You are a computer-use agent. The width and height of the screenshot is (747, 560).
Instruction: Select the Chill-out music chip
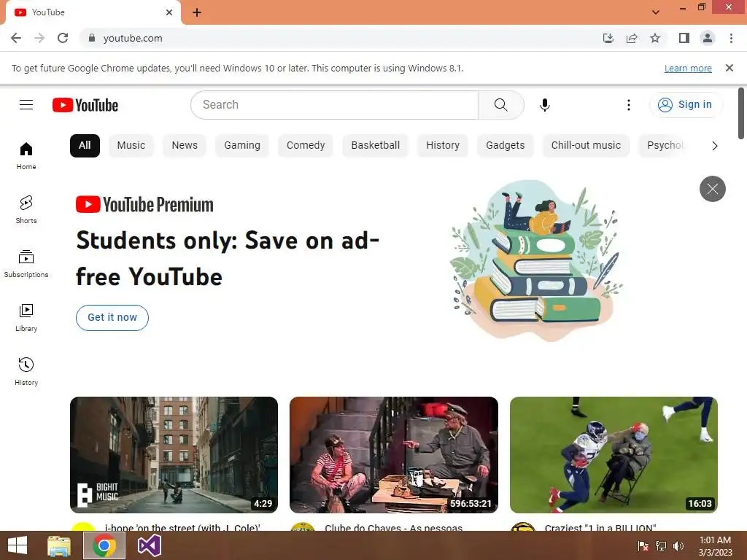tap(586, 146)
